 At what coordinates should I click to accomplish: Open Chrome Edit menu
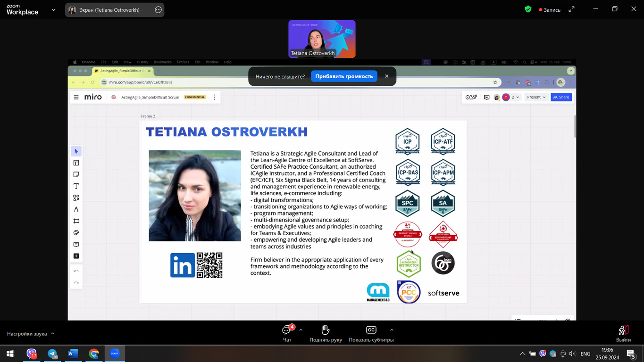(x=115, y=62)
